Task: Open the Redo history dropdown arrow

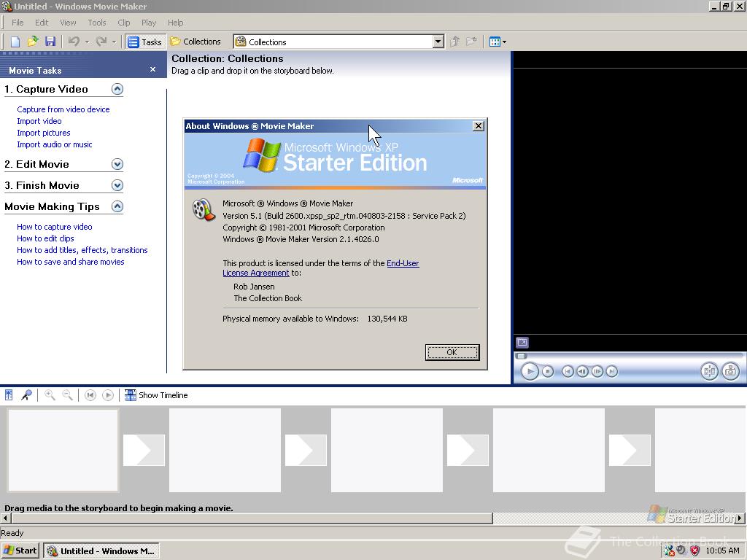Action: 114,42
